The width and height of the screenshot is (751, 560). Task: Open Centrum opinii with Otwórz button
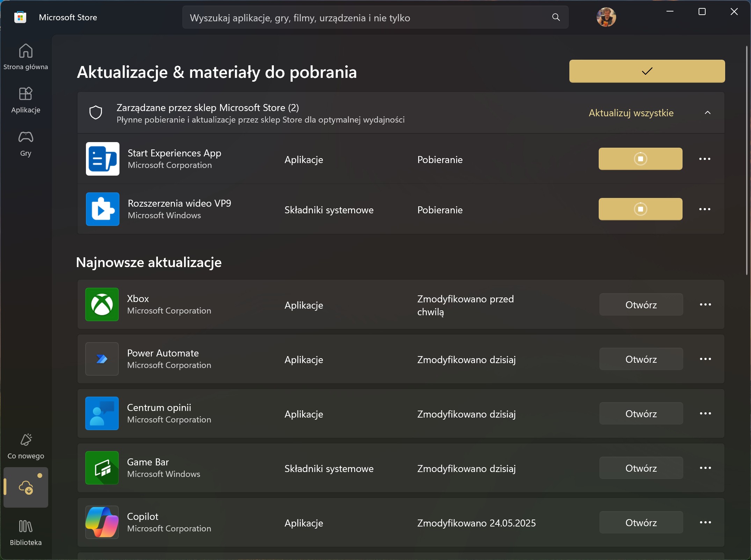pyautogui.click(x=641, y=413)
